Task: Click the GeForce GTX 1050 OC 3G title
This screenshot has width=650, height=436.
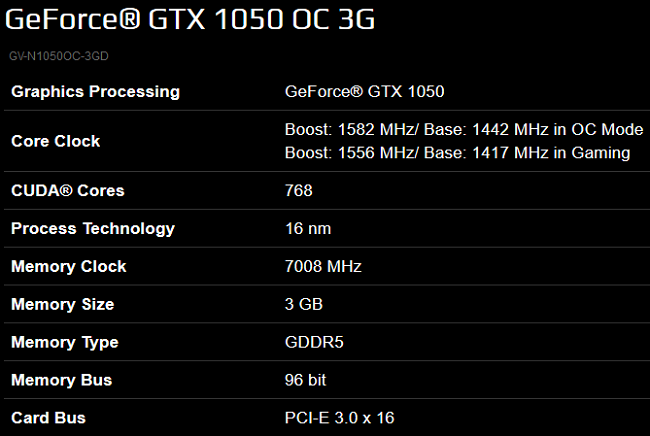Action: [x=190, y=19]
